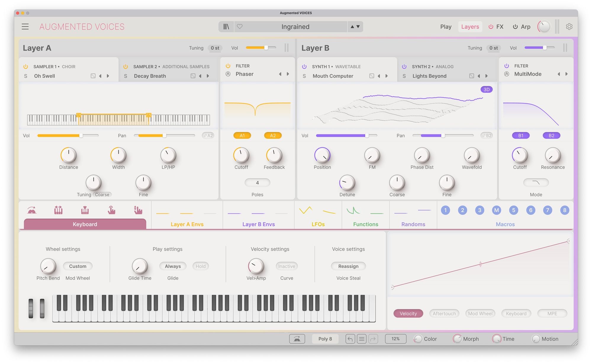Open the Randoms tab
This screenshot has height=364, width=592.
point(413,224)
